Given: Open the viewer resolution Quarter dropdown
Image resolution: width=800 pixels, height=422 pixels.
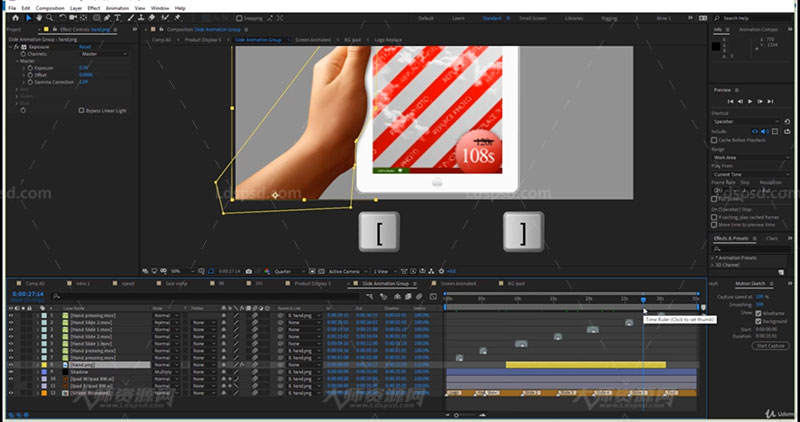Looking at the screenshot, I should (289, 271).
